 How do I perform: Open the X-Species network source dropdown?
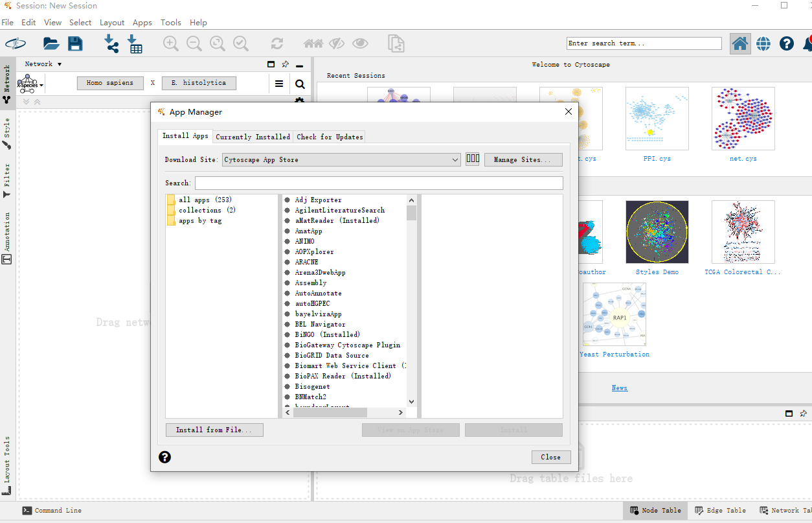[x=30, y=84]
